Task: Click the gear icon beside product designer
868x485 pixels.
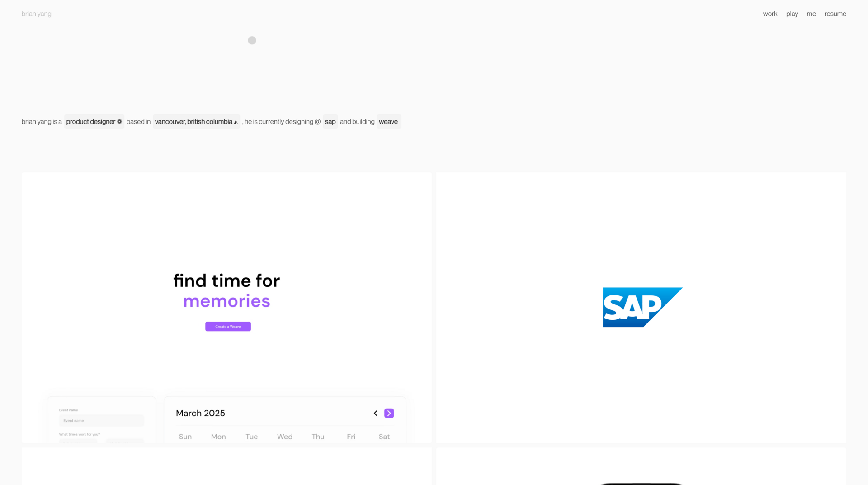Action: pyautogui.click(x=119, y=122)
